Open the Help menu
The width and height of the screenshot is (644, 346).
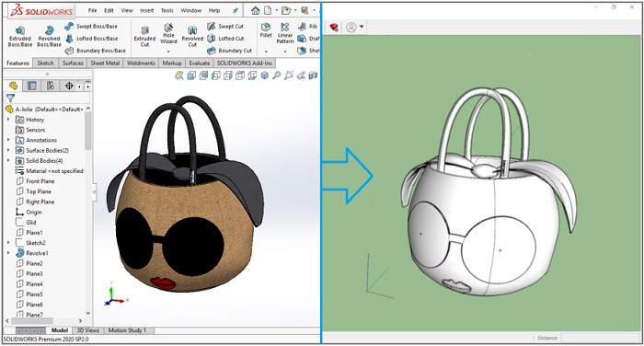(x=214, y=11)
